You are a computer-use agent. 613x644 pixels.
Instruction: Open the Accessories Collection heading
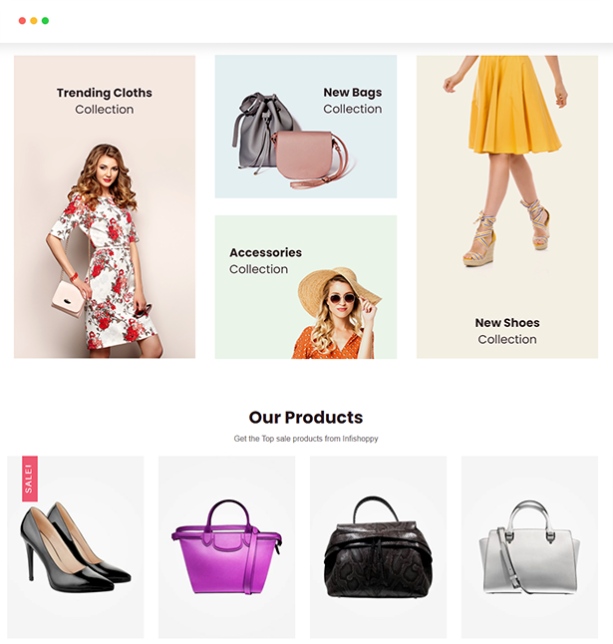pos(265,261)
